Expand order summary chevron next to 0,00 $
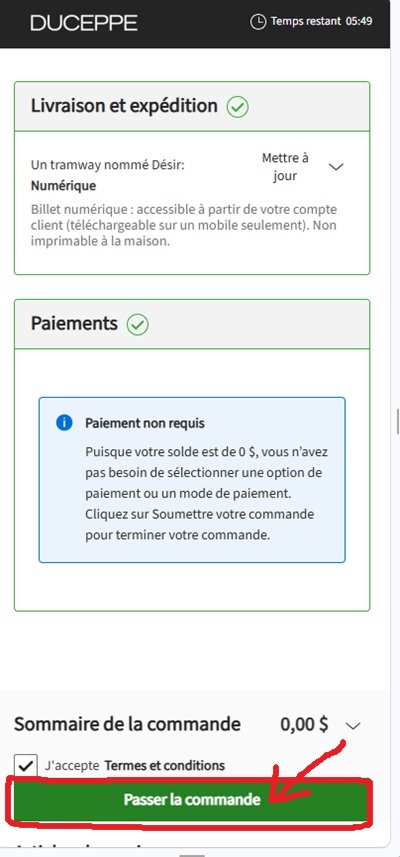This screenshot has height=857, width=400. [x=354, y=726]
